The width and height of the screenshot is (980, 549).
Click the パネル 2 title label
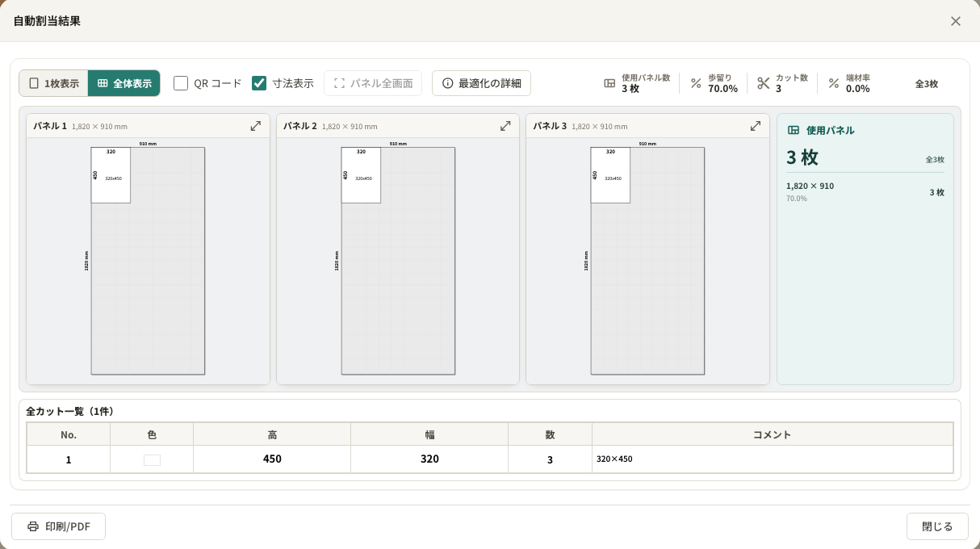click(x=300, y=126)
